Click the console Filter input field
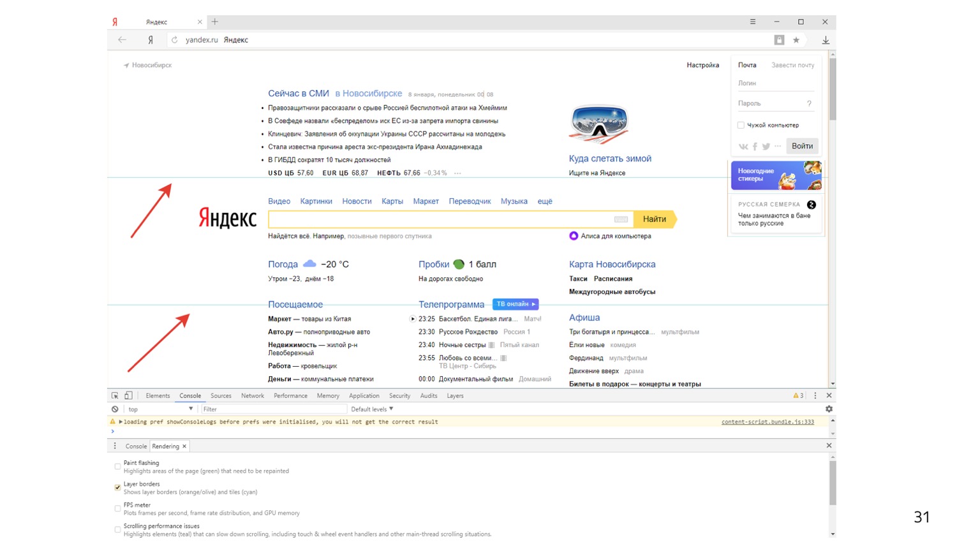 point(274,409)
